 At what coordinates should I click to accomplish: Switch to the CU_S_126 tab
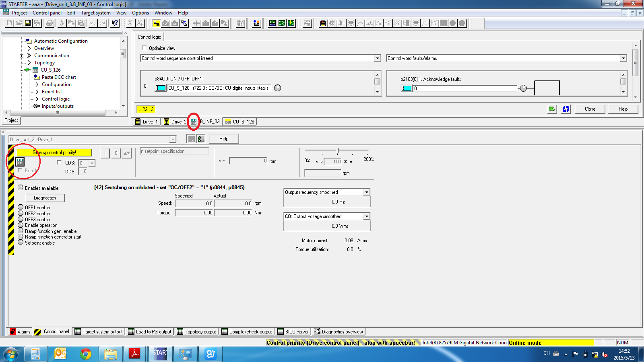[x=240, y=122]
